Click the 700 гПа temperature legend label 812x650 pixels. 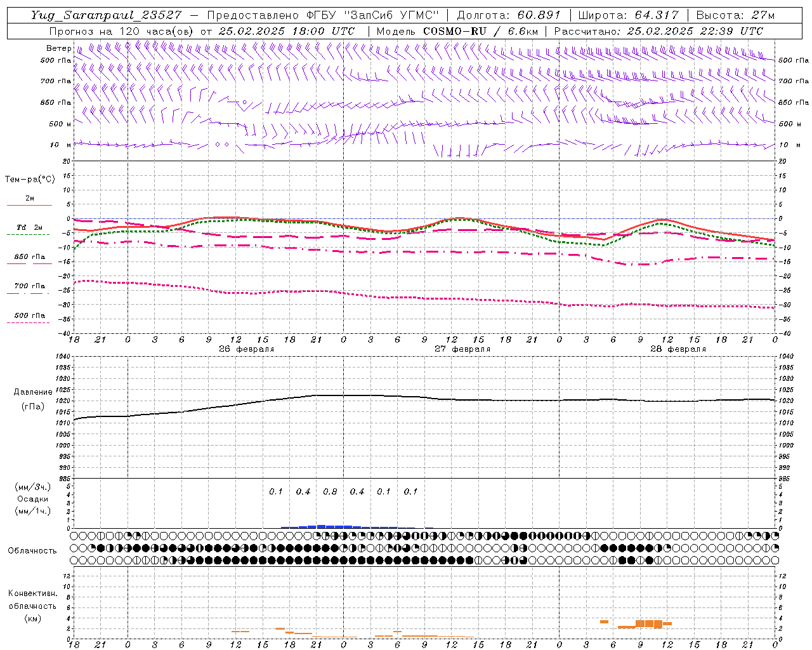tap(30, 286)
